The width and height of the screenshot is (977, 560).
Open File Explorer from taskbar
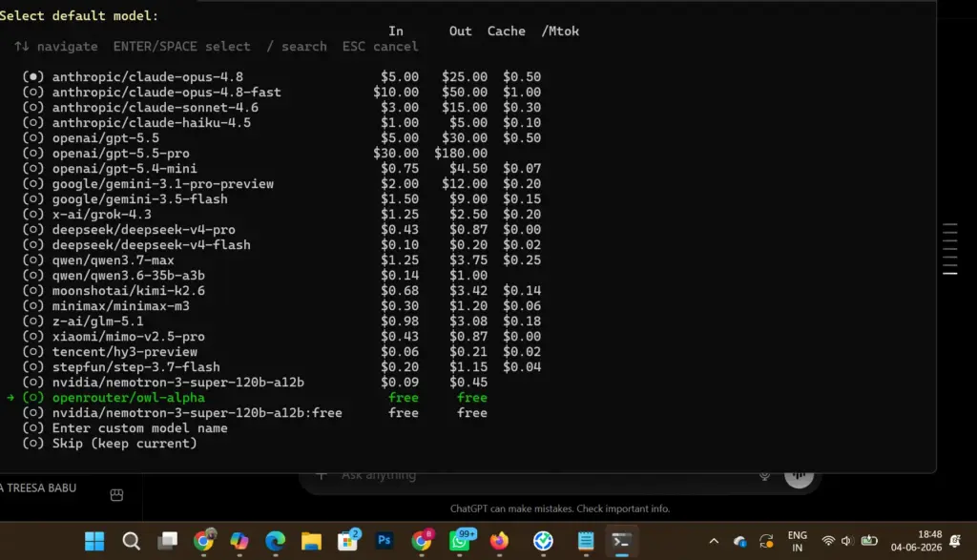pyautogui.click(x=312, y=541)
